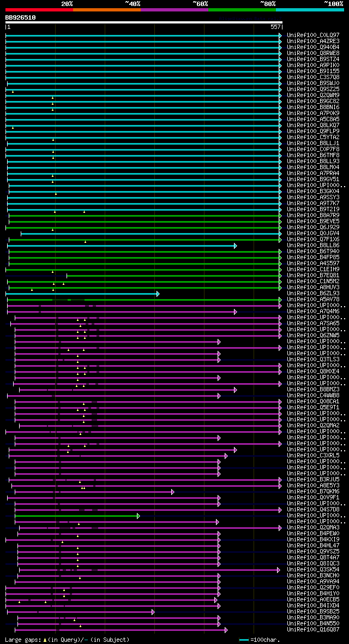Click the green alignment bar for B7EQ81
Screen dimensions: 349x644
[x=174, y=276]
